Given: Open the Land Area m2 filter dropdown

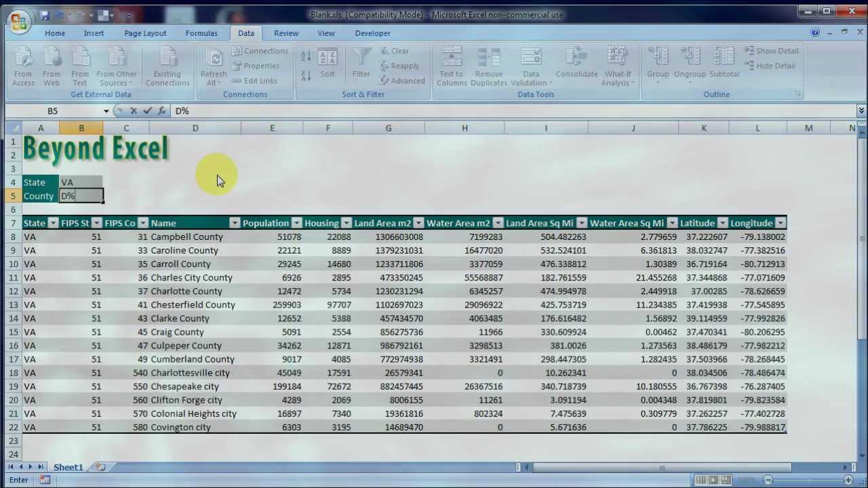Looking at the screenshot, I should click(x=418, y=223).
